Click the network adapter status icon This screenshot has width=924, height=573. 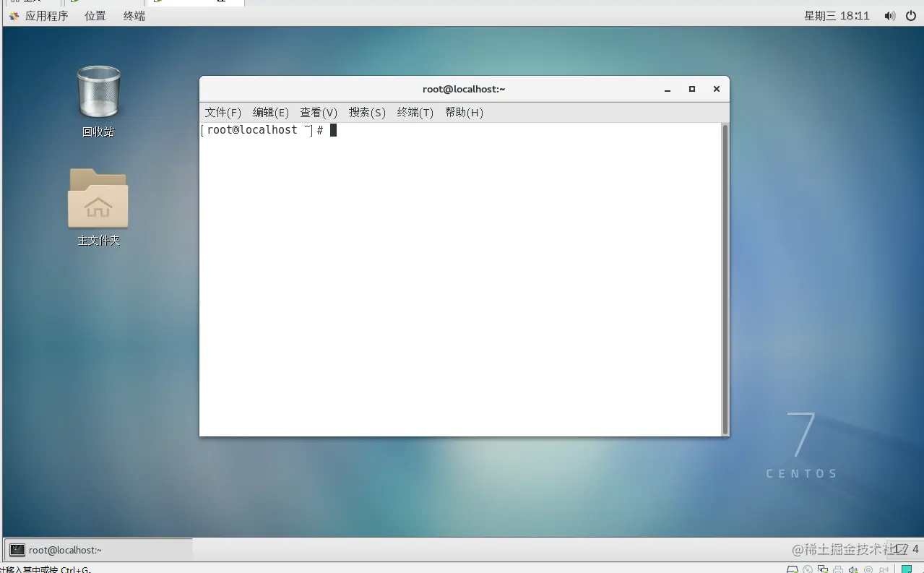click(x=822, y=570)
